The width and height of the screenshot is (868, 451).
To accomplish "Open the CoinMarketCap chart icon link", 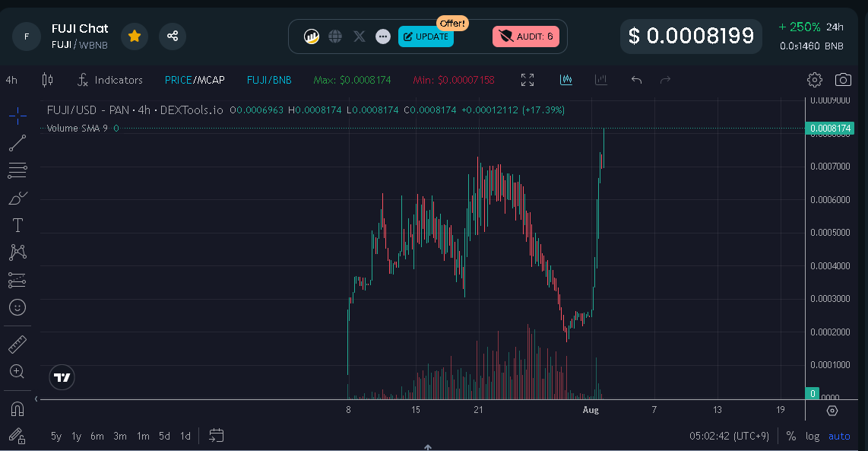I will coord(312,37).
